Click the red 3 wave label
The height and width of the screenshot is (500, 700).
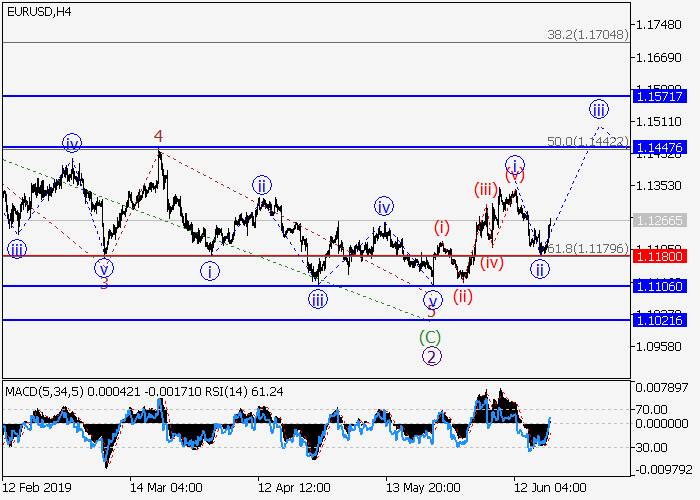tap(103, 284)
